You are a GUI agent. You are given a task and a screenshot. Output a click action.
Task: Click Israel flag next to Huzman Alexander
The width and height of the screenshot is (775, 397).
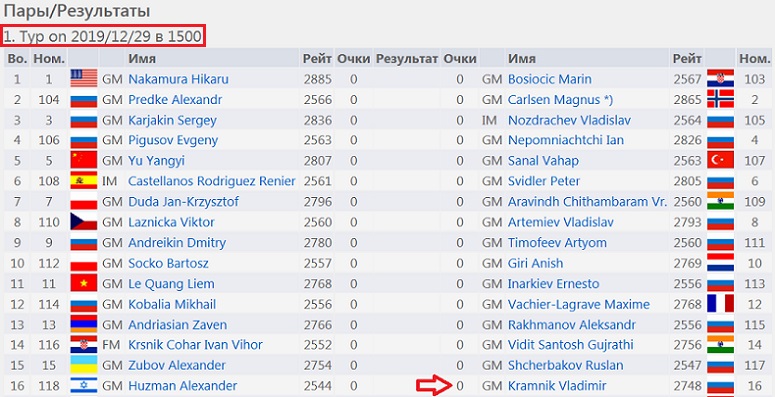tap(84, 386)
